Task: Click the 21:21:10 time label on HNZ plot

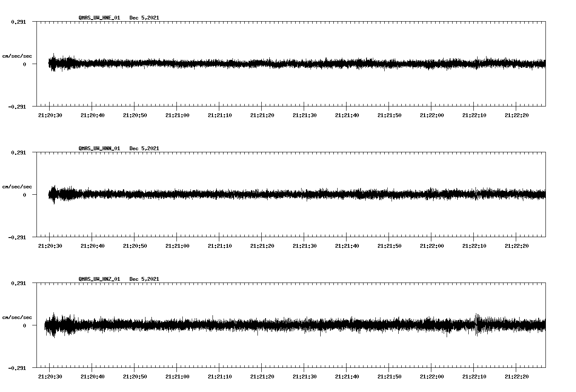Action: [220, 377]
